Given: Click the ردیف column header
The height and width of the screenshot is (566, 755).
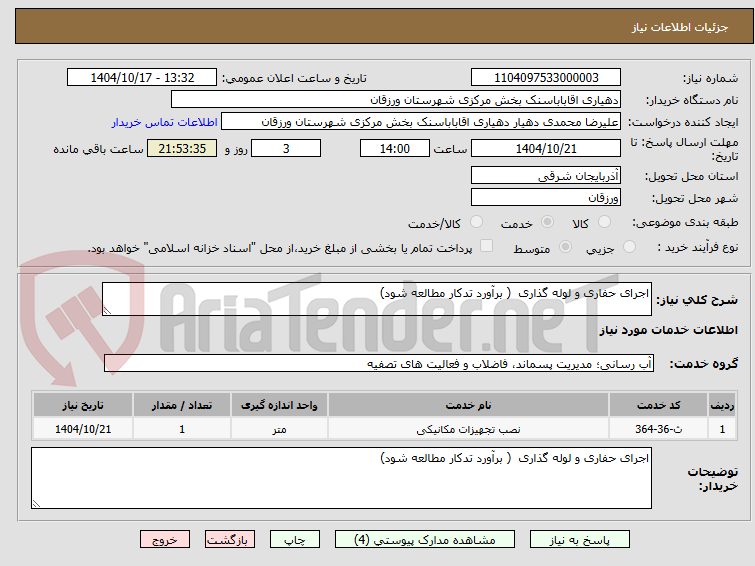Looking at the screenshot, I should 722,405.
